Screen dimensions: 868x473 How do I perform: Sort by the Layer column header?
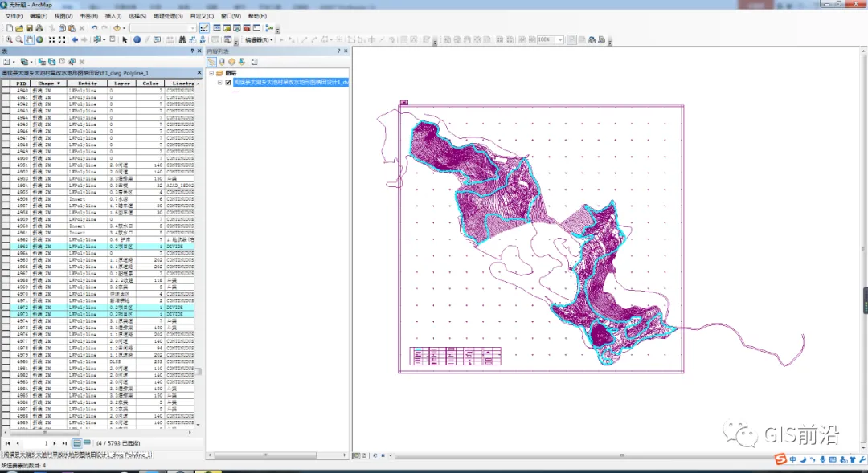(x=122, y=84)
